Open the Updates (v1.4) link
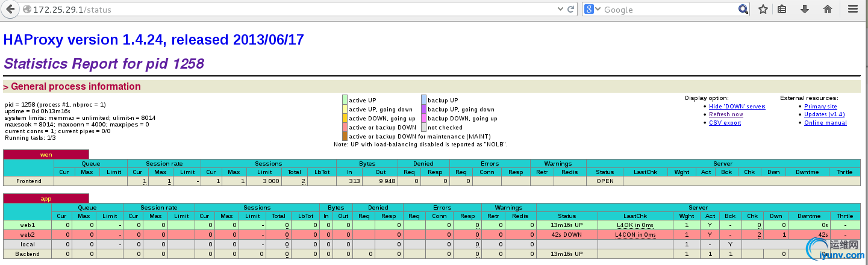 click(824, 114)
